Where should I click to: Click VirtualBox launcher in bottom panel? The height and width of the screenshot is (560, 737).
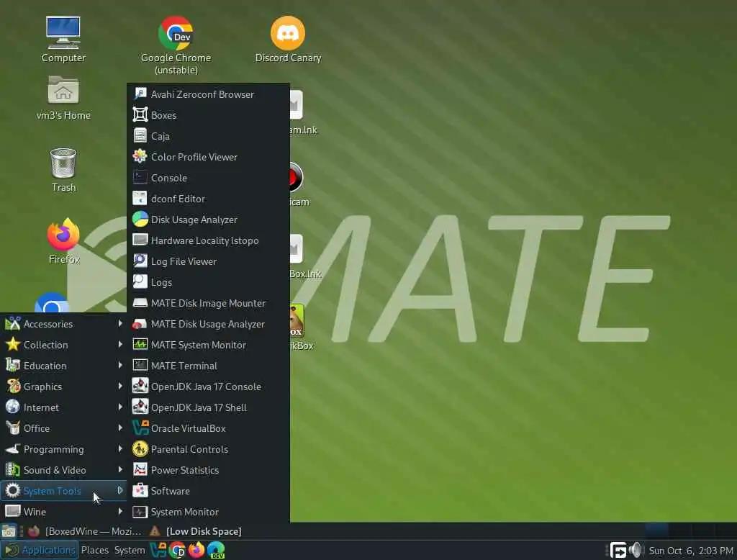[158, 550]
